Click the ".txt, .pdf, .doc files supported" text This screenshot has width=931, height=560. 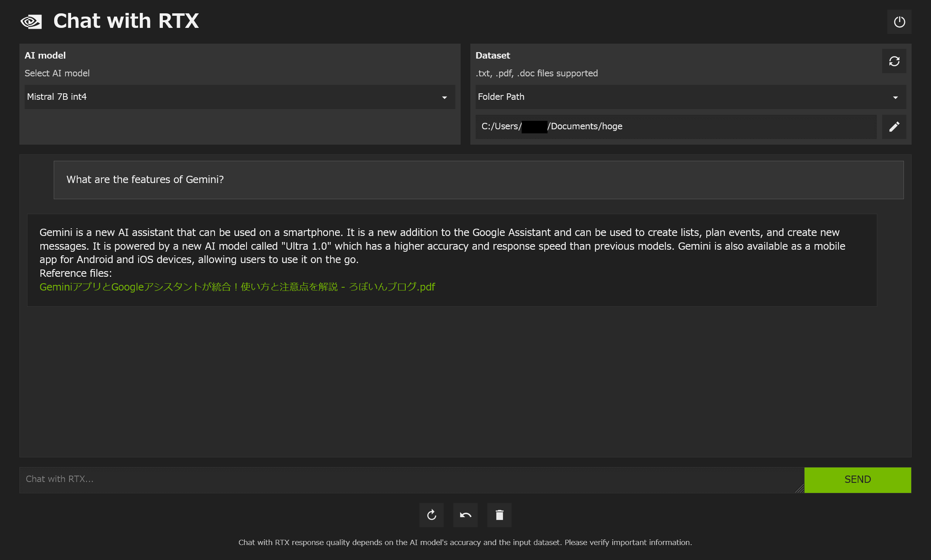537,73
